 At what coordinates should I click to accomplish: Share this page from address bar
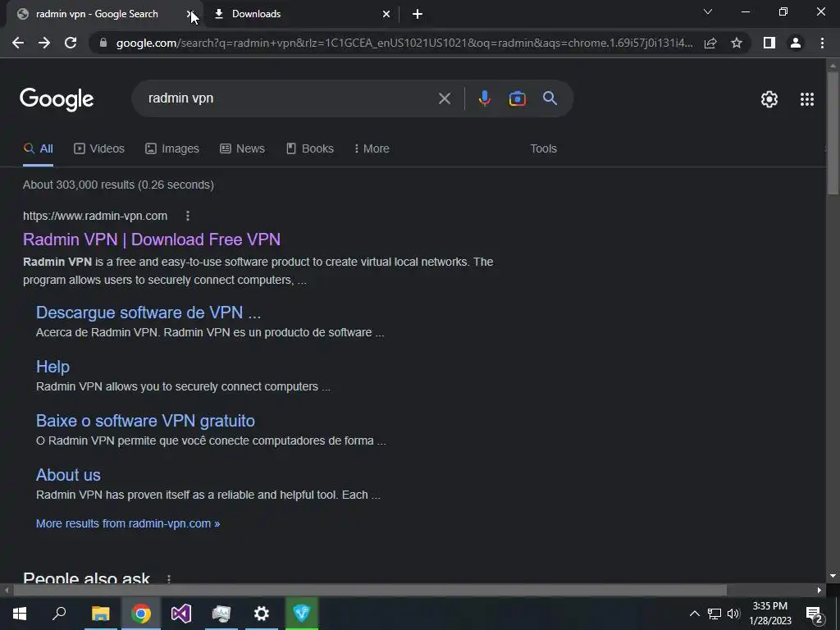[x=710, y=43]
